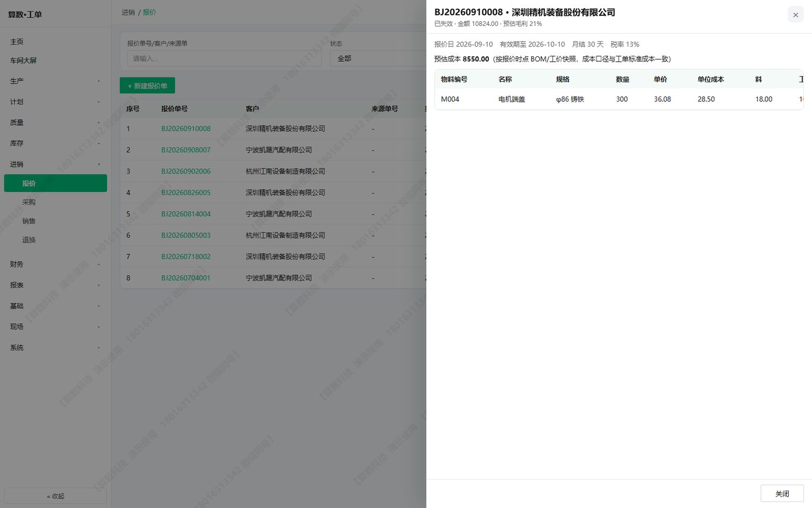Click the 物料编号 column header
The width and height of the screenshot is (812, 508).
(x=454, y=79)
